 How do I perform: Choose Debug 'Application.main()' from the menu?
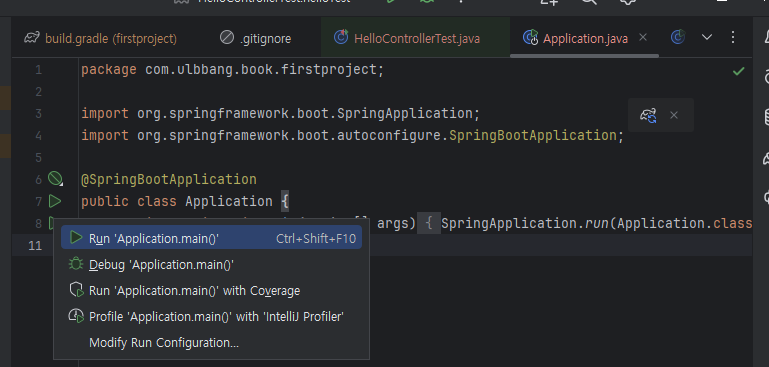point(211,264)
